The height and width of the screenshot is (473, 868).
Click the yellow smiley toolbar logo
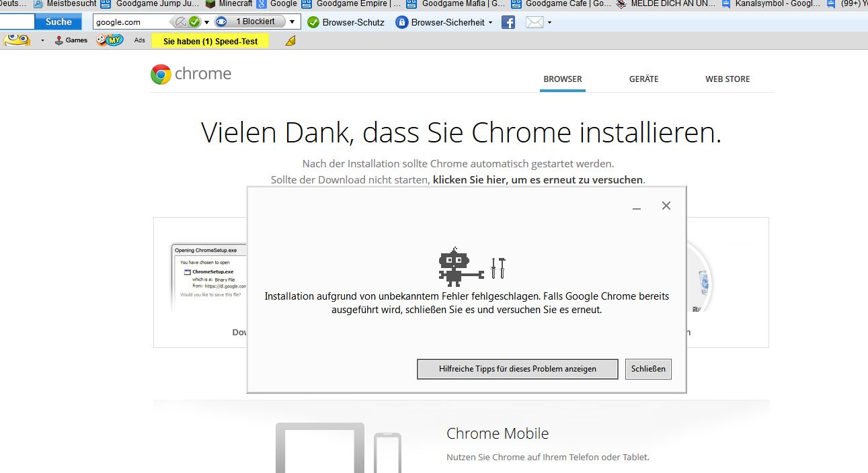click(x=17, y=40)
